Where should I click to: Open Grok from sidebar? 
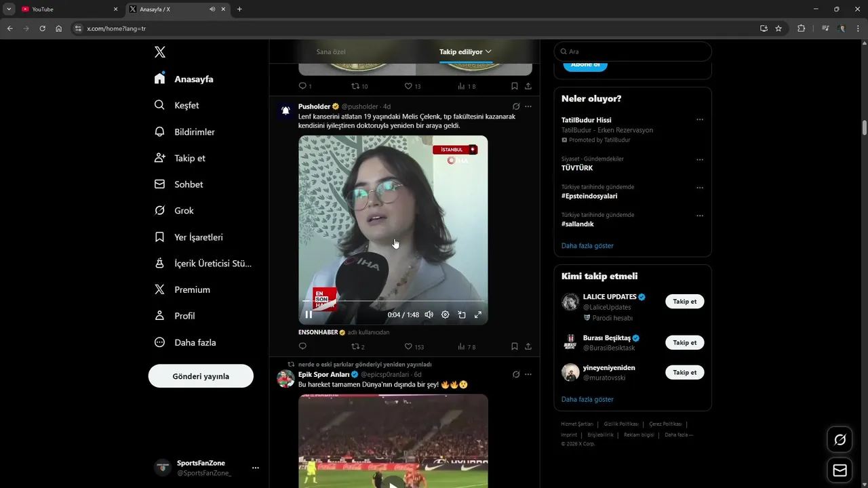tap(174, 211)
